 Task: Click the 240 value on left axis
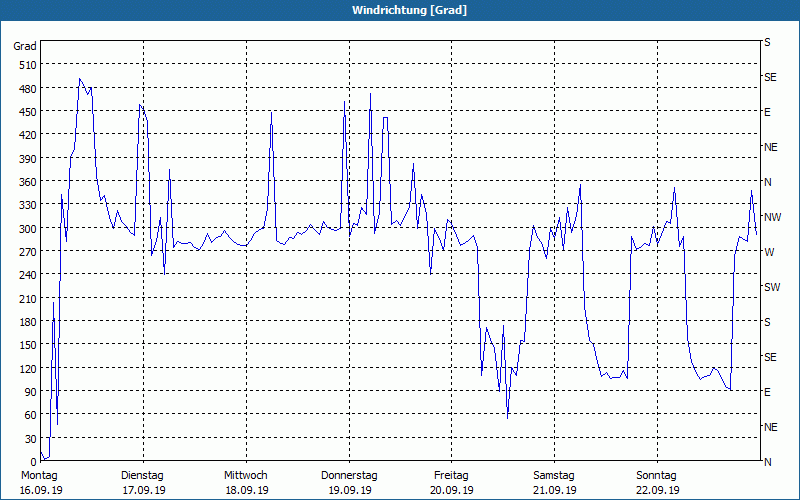tap(28, 276)
